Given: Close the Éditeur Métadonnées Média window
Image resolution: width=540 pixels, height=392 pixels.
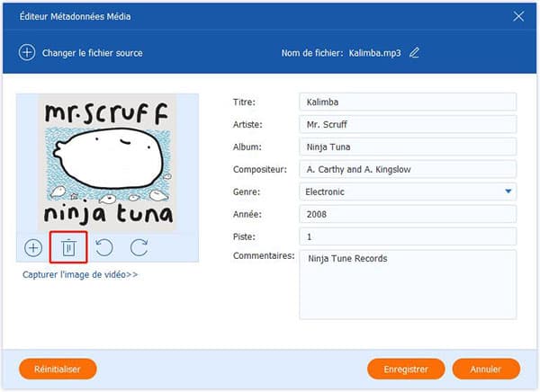Looking at the screenshot, I should (518, 16).
